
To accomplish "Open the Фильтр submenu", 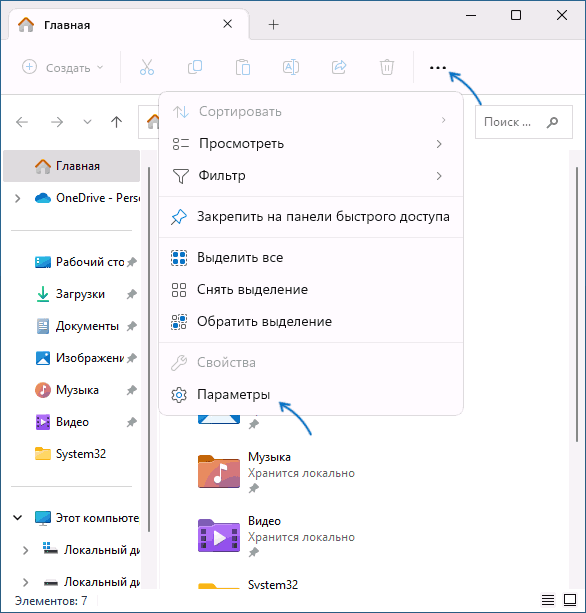I will pyautogui.click(x=311, y=176).
